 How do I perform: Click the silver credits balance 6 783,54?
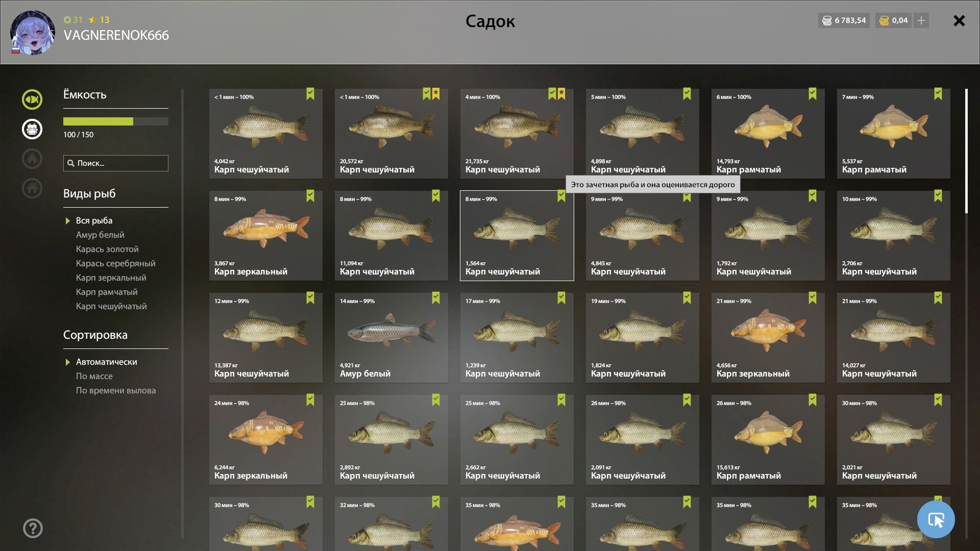tap(844, 20)
